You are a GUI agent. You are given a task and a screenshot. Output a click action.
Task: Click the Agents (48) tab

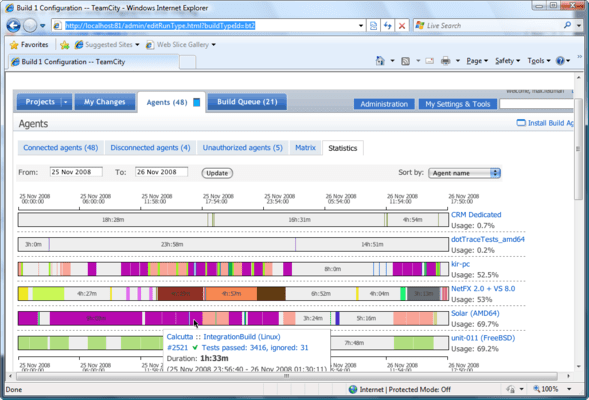pyautogui.click(x=167, y=102)
